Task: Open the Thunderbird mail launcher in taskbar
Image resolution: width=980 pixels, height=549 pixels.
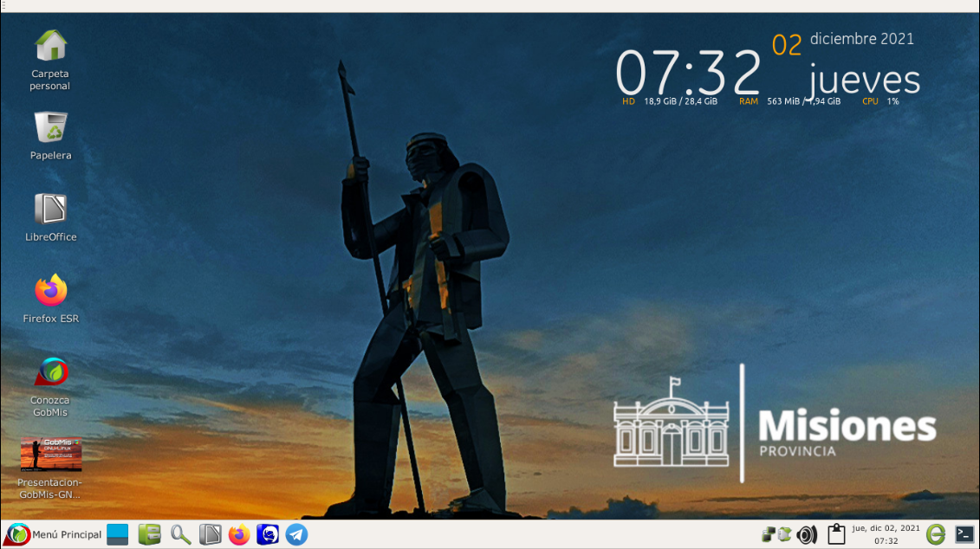Action: click(268, 534)
